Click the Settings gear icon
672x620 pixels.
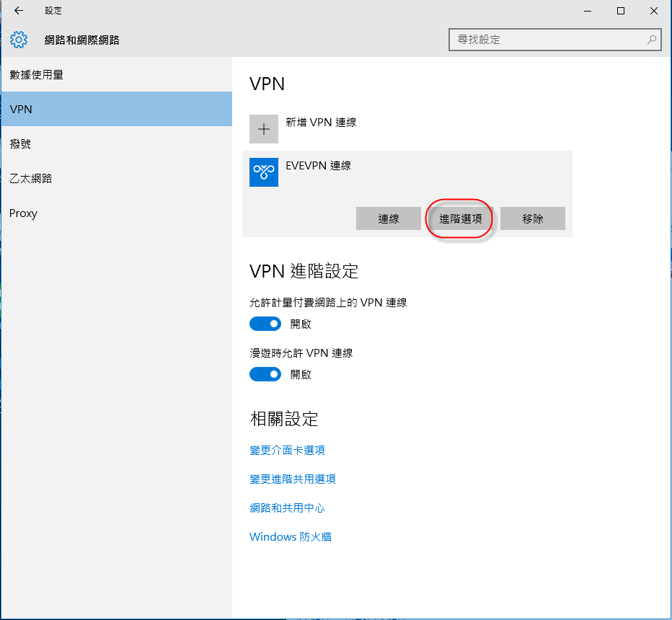[x=19, y=40]
